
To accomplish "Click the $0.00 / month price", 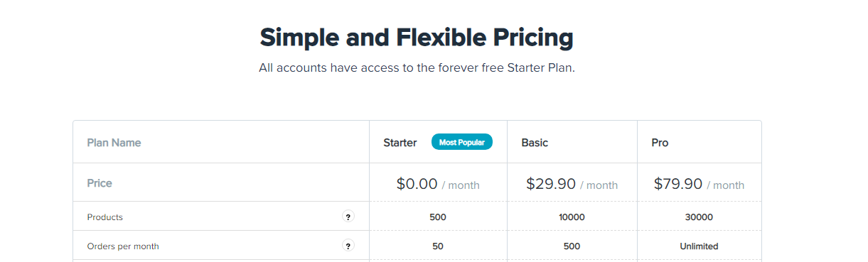I will pyautogui.click(x=438, y=184).
